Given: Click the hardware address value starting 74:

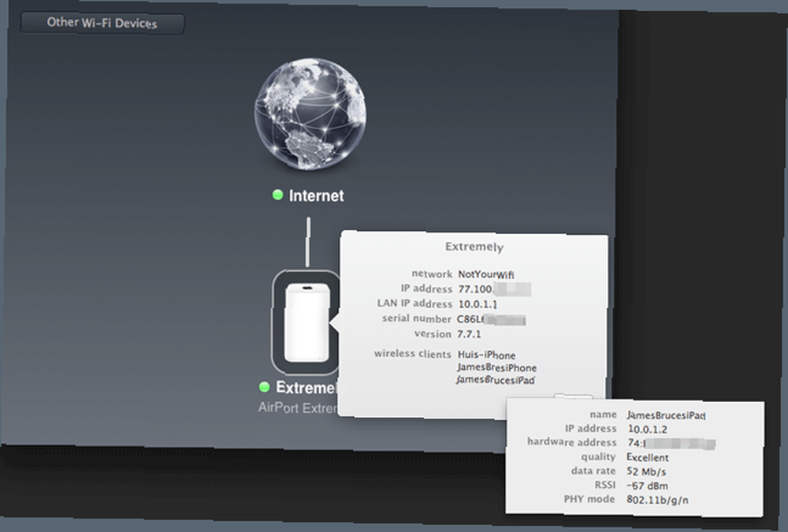Looking at the screenshot, I should click(x=671, y=444).
